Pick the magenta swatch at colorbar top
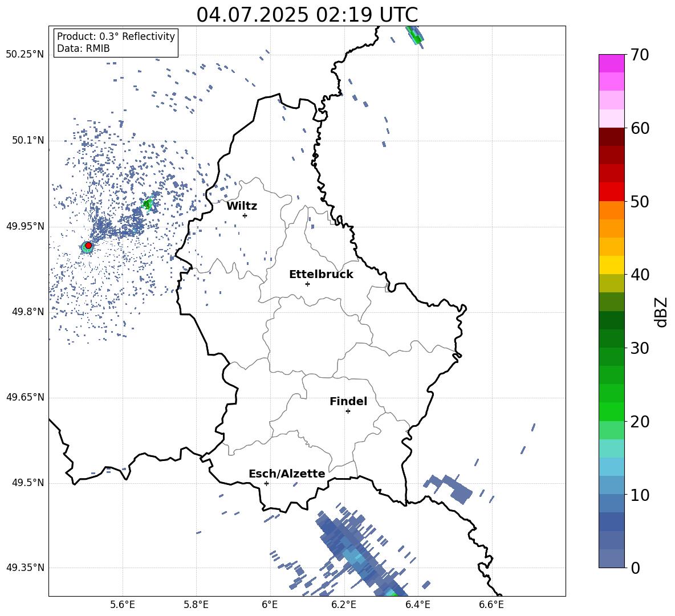The image size is (675, 616). click(612, 63)
